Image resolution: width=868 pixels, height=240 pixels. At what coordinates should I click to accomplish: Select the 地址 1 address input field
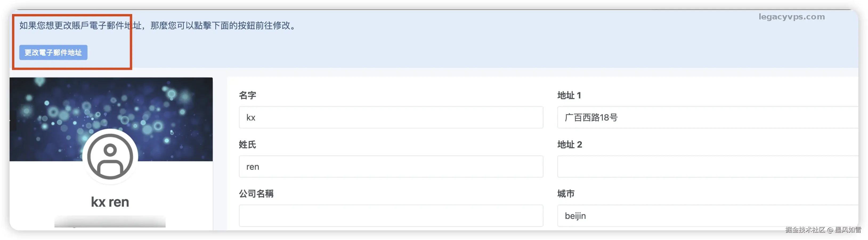(x=708, y=118)
